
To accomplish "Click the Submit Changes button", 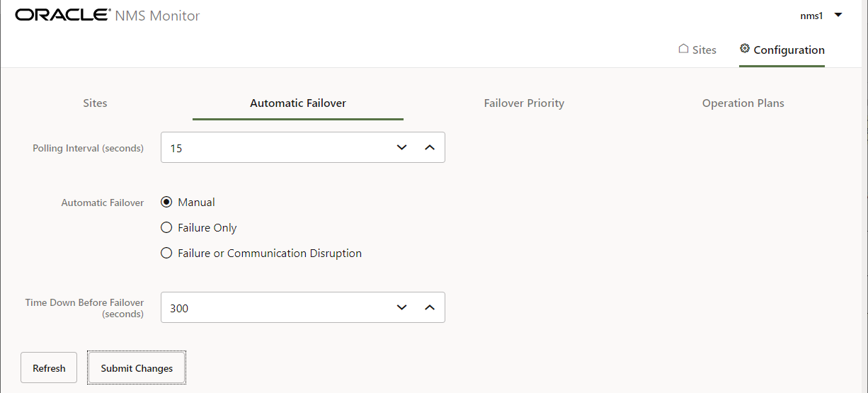I will [x=137, y=368].
